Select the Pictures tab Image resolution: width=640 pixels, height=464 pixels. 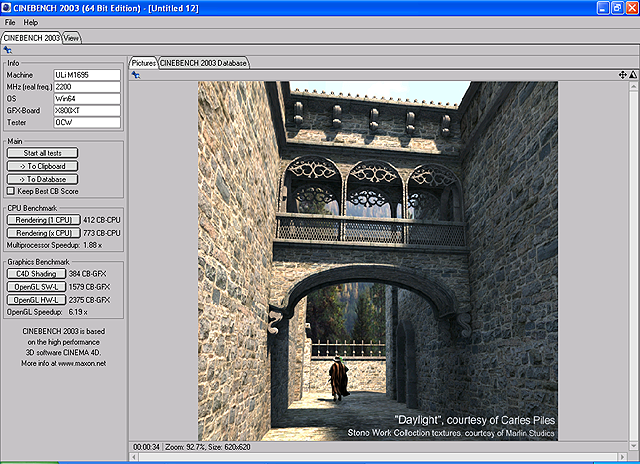[x=143, y=63]
